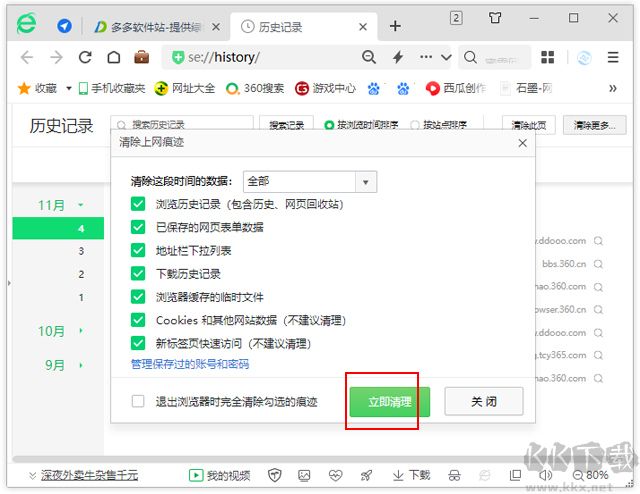Enable 退出浏览器时完全清除勾选的痕迹 checkbox

pyautogui.click(x=138, y=401)
